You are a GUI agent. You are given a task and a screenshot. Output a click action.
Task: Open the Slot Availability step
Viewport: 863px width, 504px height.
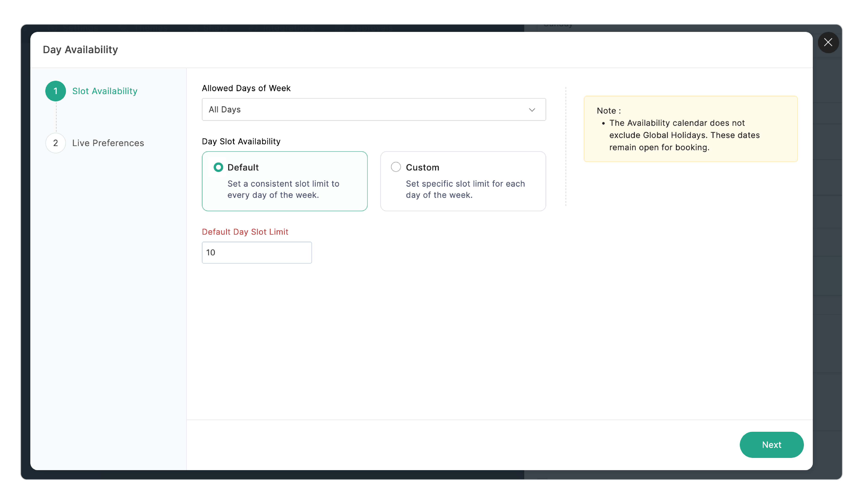pos(105,91)
